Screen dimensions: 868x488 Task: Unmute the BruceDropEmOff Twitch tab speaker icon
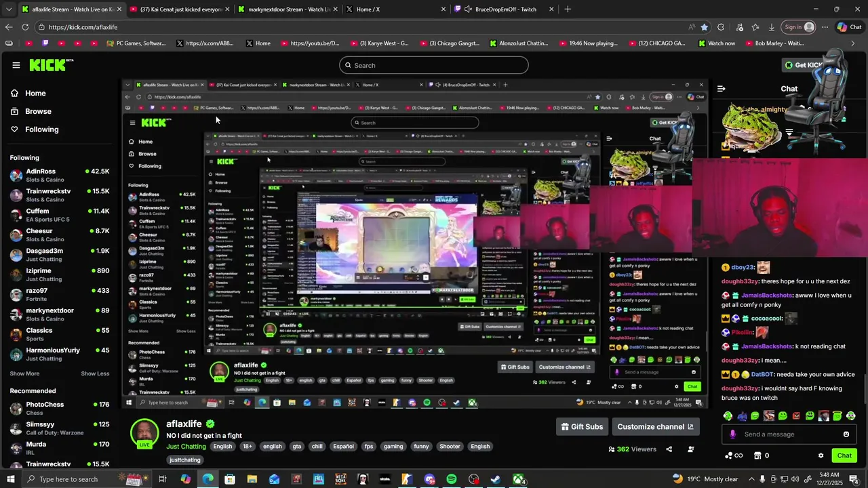coord(468,9)
